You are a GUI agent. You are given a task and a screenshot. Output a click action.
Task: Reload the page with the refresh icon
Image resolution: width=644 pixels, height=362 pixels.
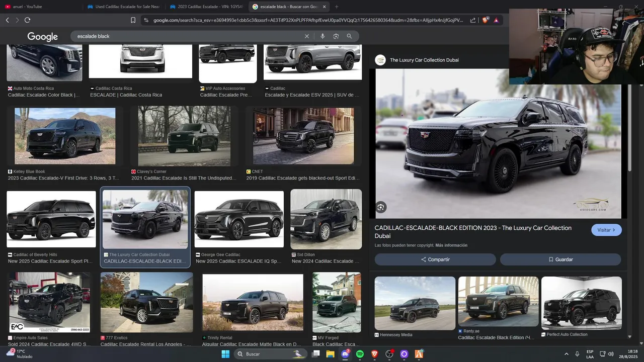(27, 20)
